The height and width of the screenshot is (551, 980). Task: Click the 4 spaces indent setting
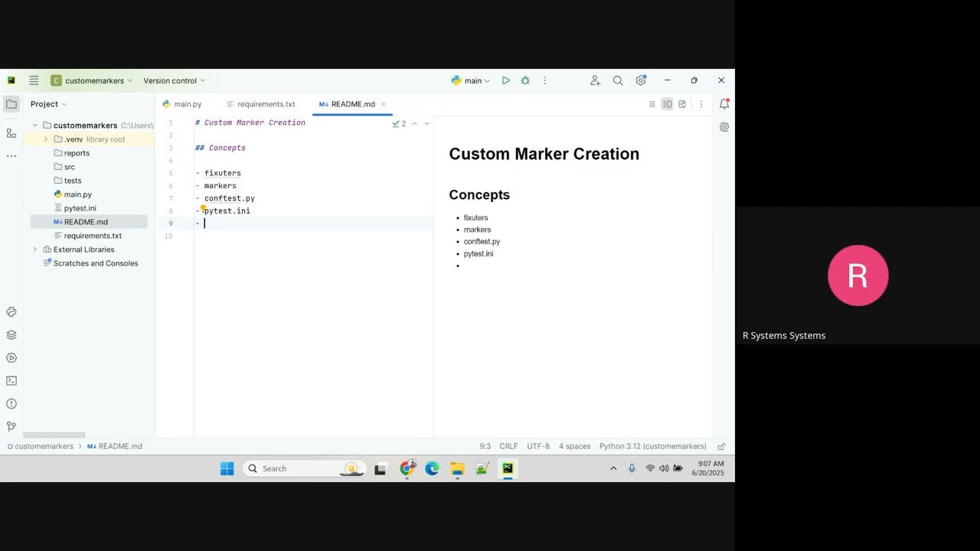pos(574,446)
